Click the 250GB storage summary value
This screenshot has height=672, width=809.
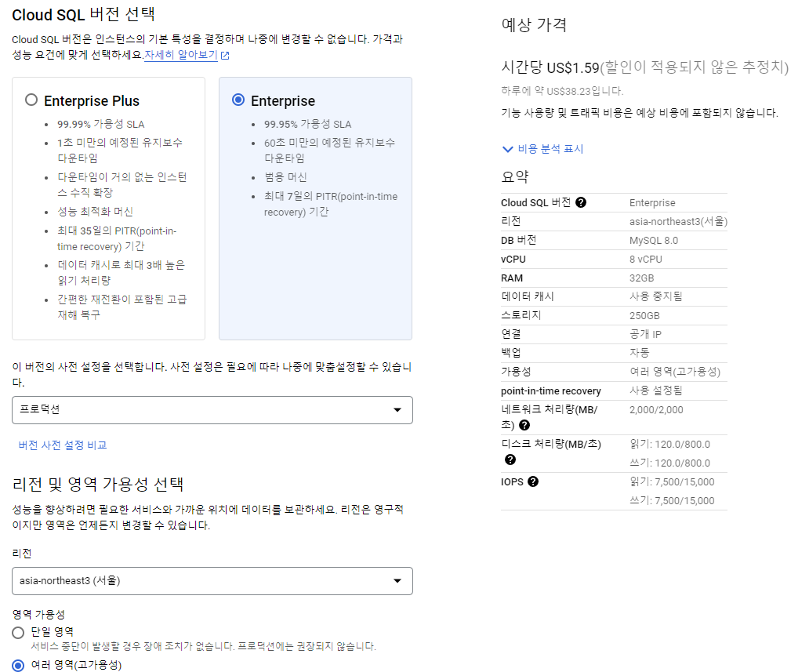pos(644,316)
